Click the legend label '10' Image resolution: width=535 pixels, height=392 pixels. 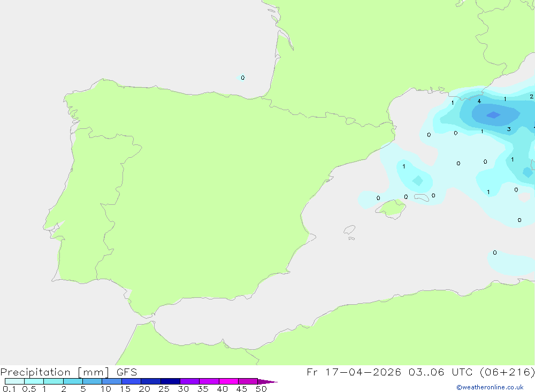click(106, 389)
